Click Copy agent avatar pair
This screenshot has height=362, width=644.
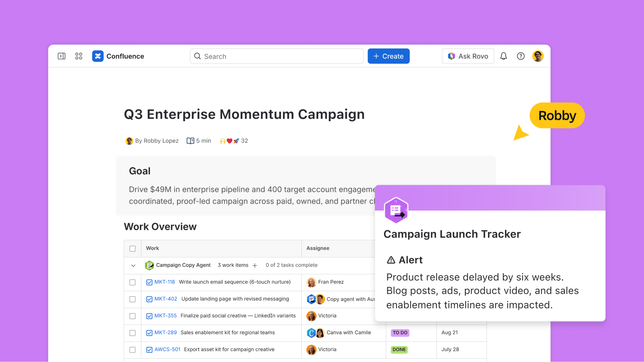coord(316,299)
